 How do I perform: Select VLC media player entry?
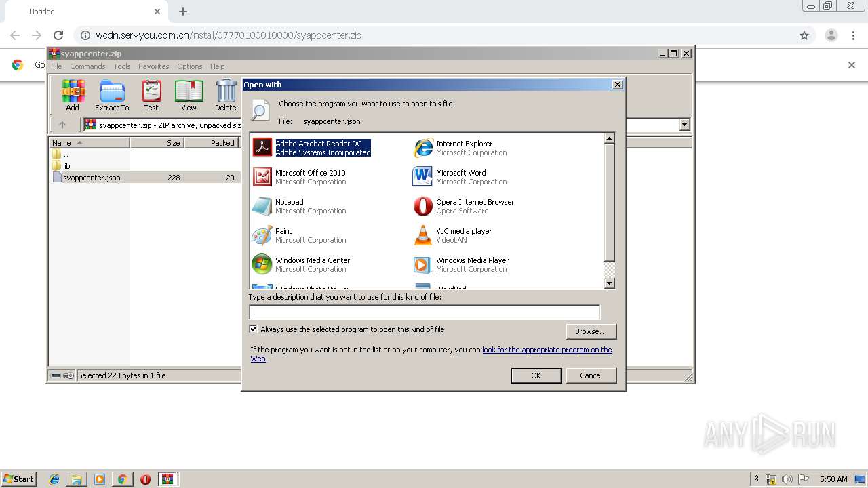(452, 235)
